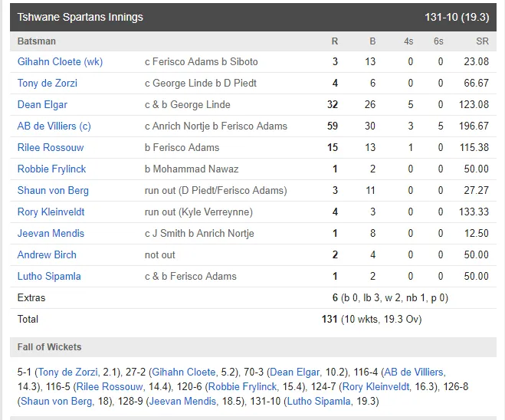
Task: Click Lutho Sipamla in Fall of Wickets
Action: (x=319, y=402)
